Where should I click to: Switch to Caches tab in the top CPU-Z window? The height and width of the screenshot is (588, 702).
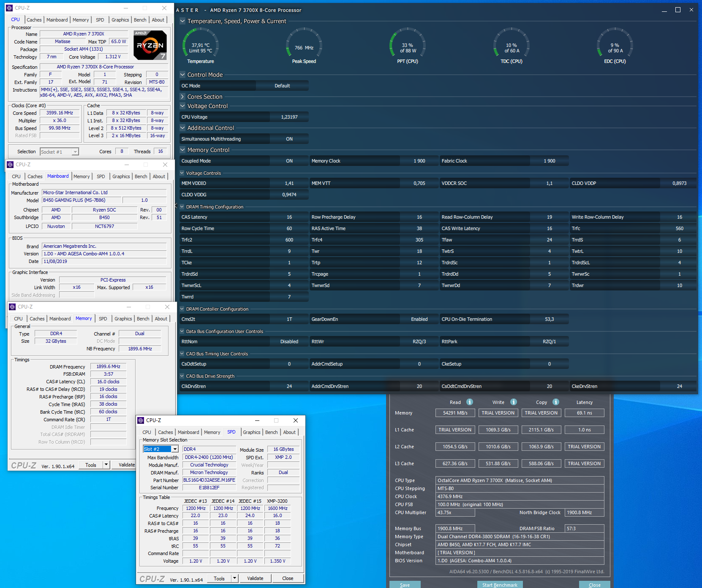point(34,20)
